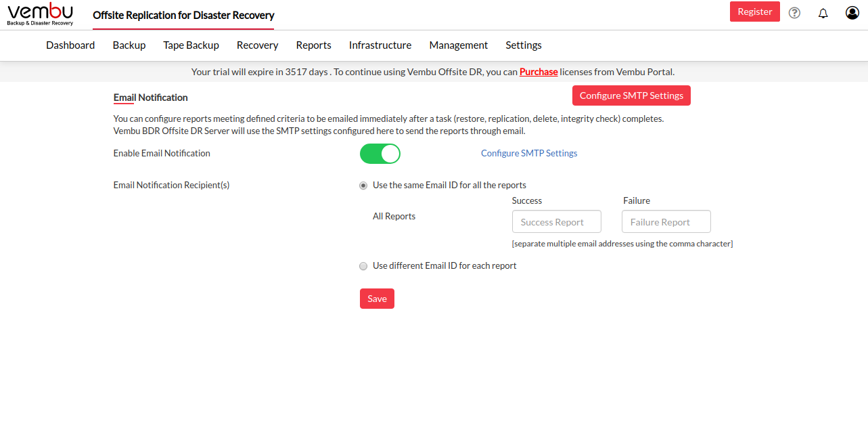Open the user account profile icon

pos(852,13)
